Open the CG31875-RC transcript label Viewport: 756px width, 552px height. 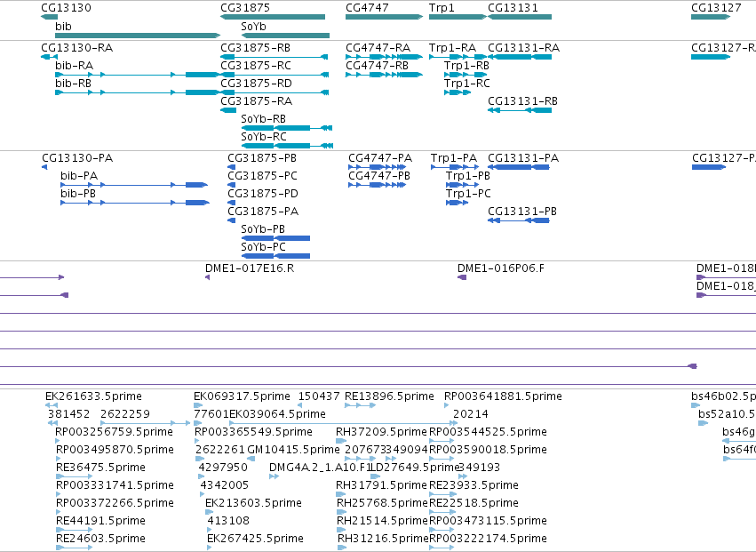(256, 66)
